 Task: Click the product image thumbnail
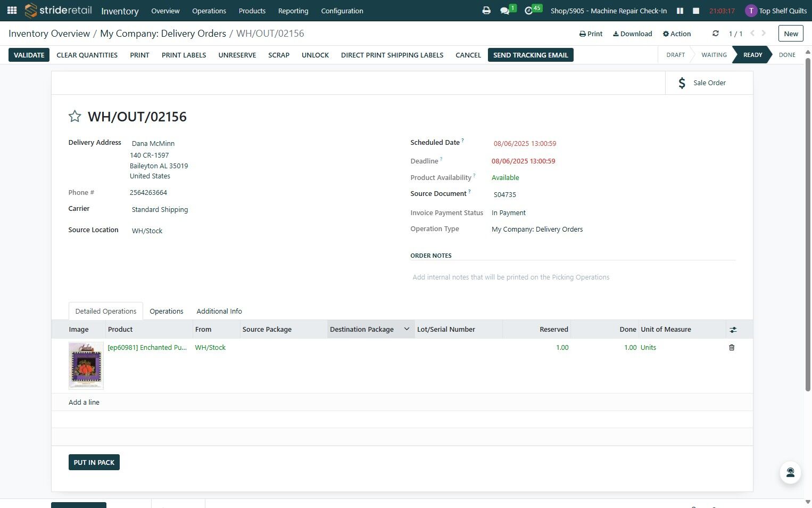click(x=86, y=366)
